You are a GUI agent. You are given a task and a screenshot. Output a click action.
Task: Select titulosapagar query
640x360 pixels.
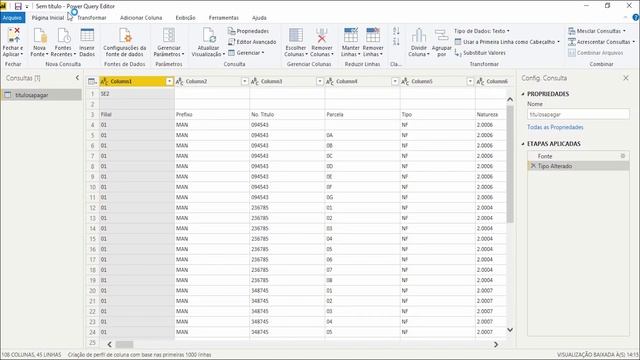41,95
